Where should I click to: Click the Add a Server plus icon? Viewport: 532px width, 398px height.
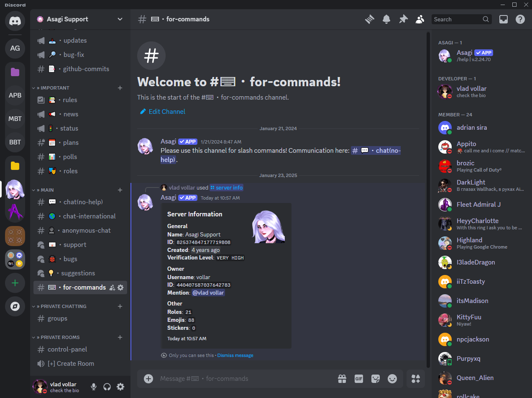click(15, 283)
